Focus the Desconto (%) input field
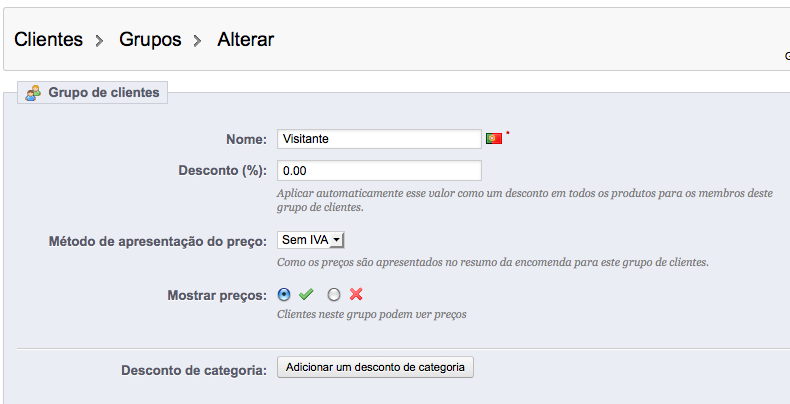Screen dimensions: 790x404 coord(379,171)
